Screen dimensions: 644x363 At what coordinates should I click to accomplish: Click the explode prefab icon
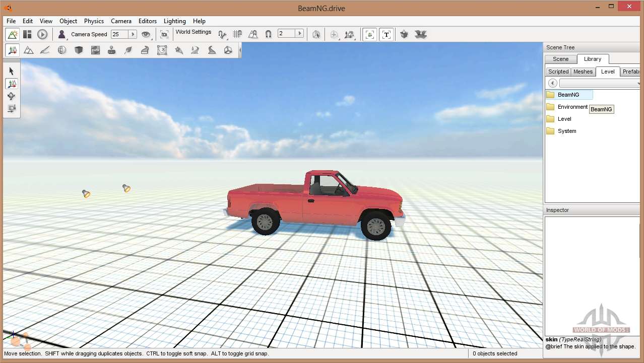click(x=421, y=34)
